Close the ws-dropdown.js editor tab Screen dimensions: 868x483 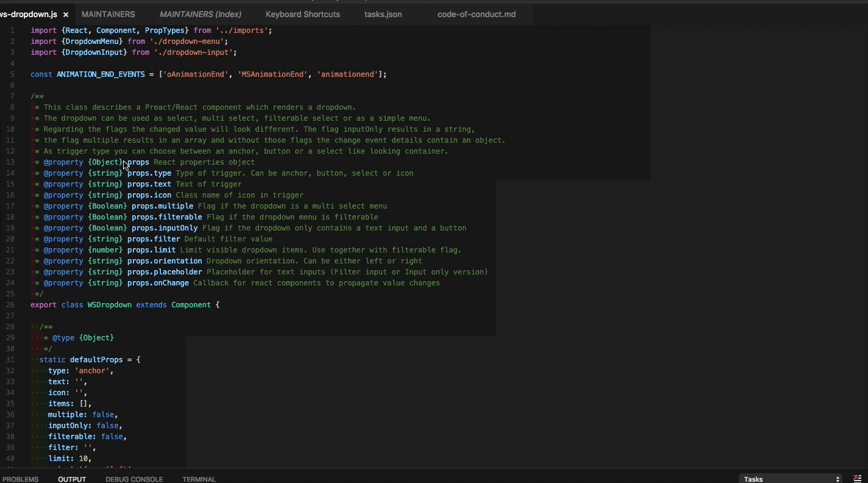click(66, 14)
